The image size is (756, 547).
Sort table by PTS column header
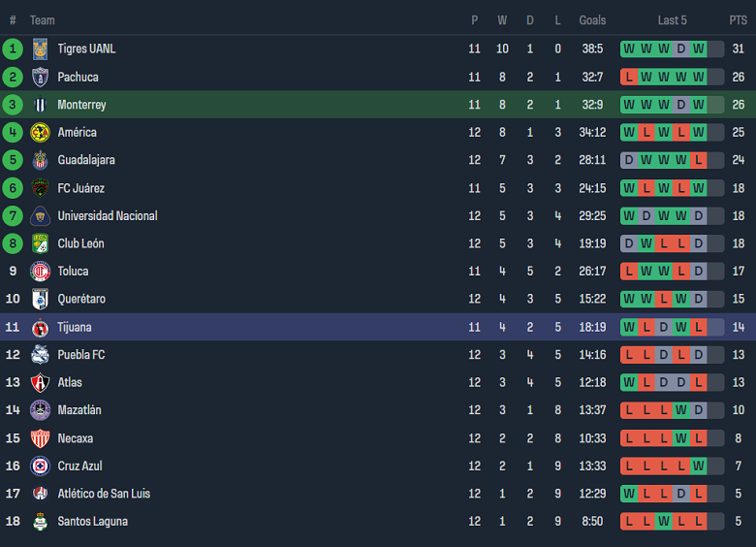point(738,20)
